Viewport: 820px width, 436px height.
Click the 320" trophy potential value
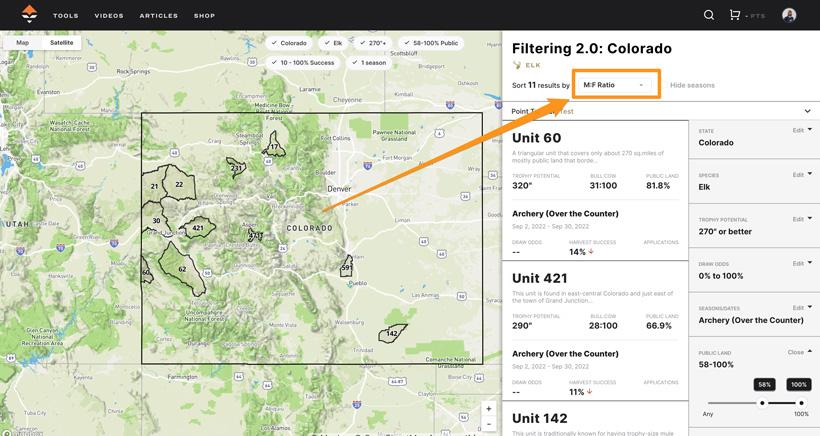pyautogui.click(x=522, y=186)
